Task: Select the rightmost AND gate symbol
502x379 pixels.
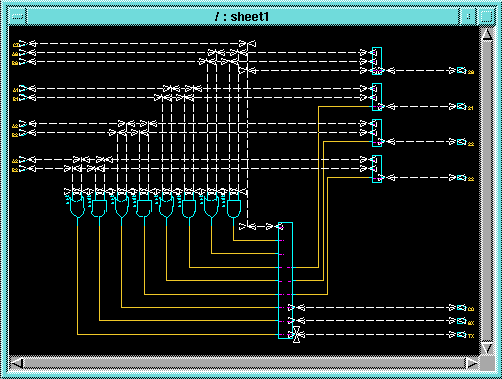Action: click(x=234, y=209)
